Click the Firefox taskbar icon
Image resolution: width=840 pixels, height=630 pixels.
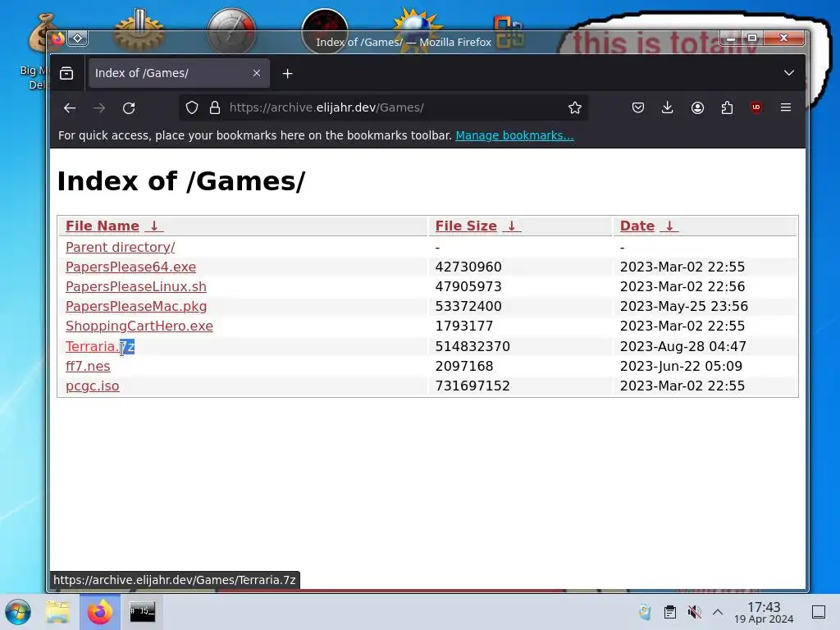tap(100, 612)
